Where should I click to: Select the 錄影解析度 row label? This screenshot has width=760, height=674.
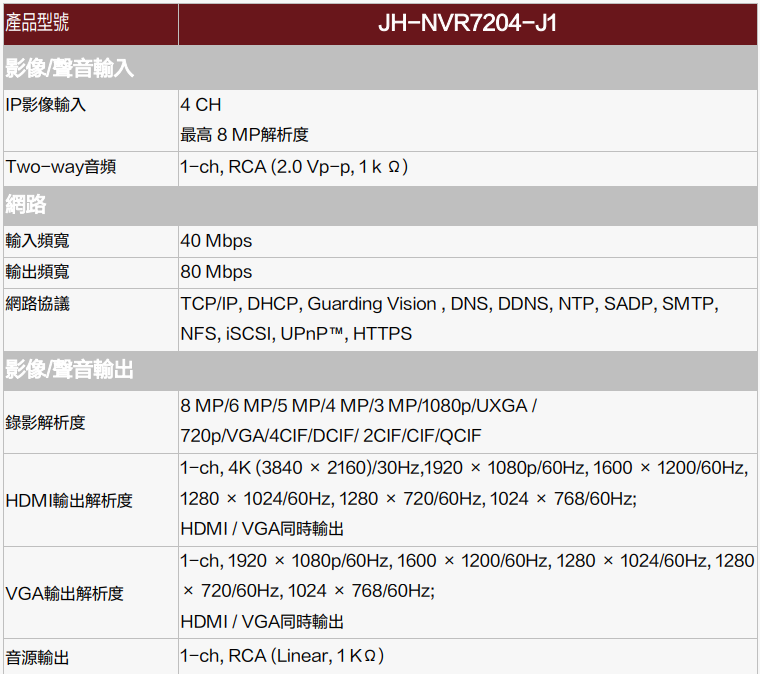pos(46,422)
